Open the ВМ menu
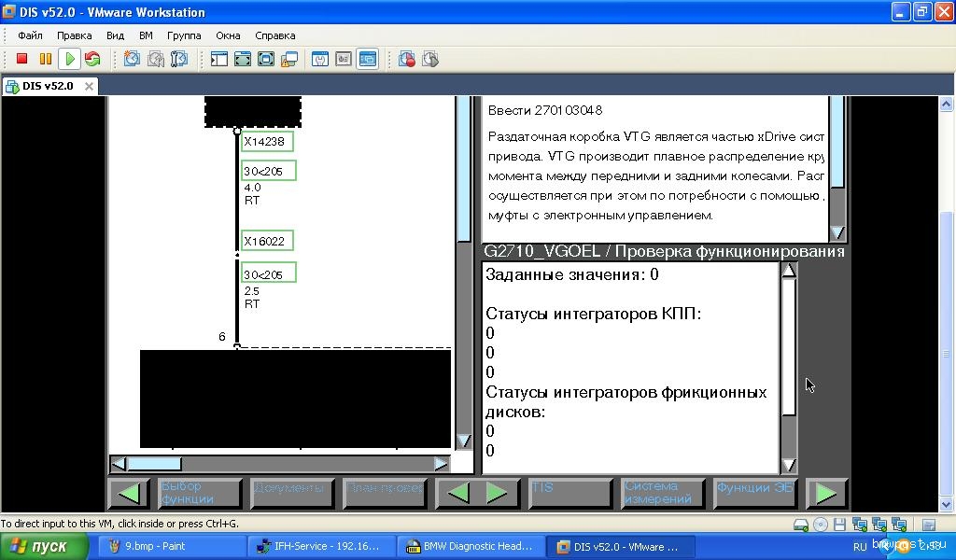 click(x=146, y=35)
